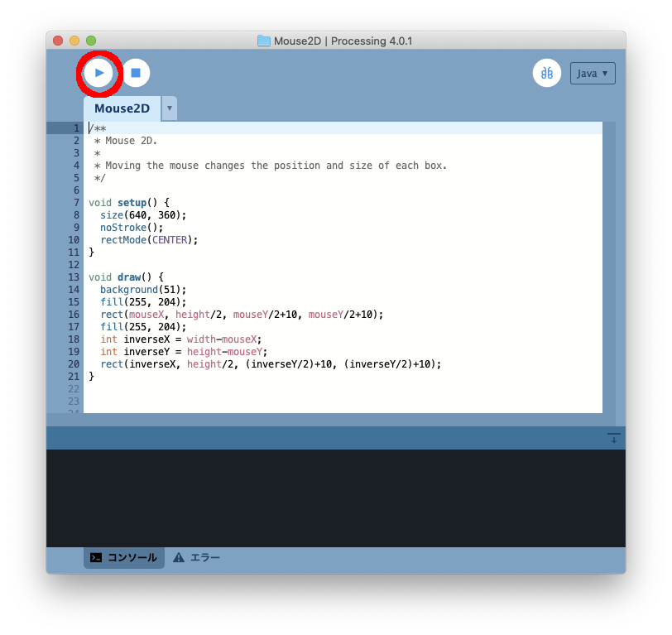Click the 'int inverseY' declaration line
The height and width of the screenshot is (635, 672).
tap(184, 352)
